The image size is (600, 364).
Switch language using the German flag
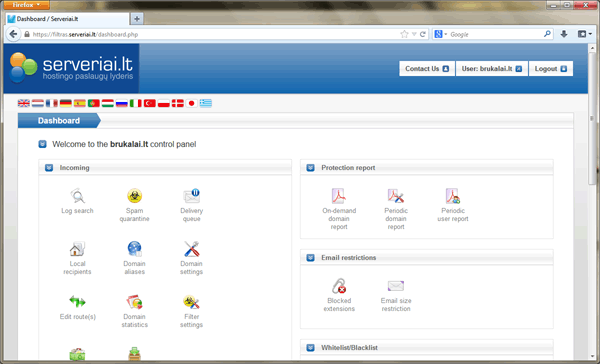65,103
